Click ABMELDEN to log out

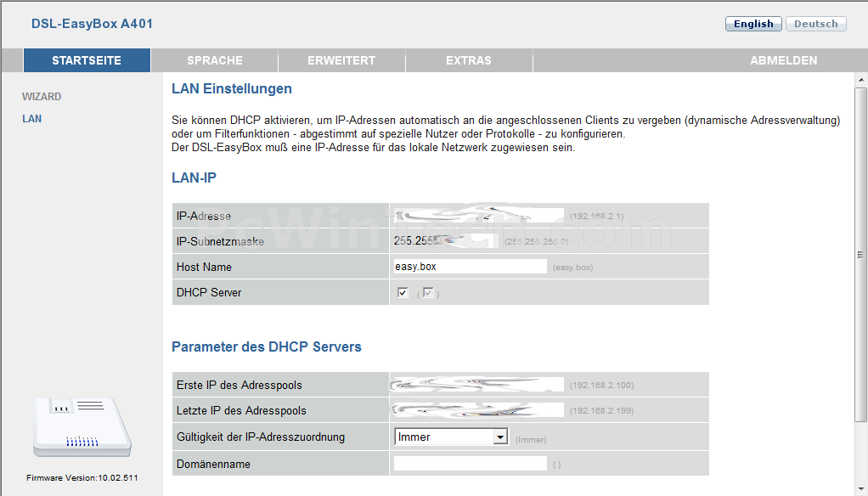pos(783,60)
